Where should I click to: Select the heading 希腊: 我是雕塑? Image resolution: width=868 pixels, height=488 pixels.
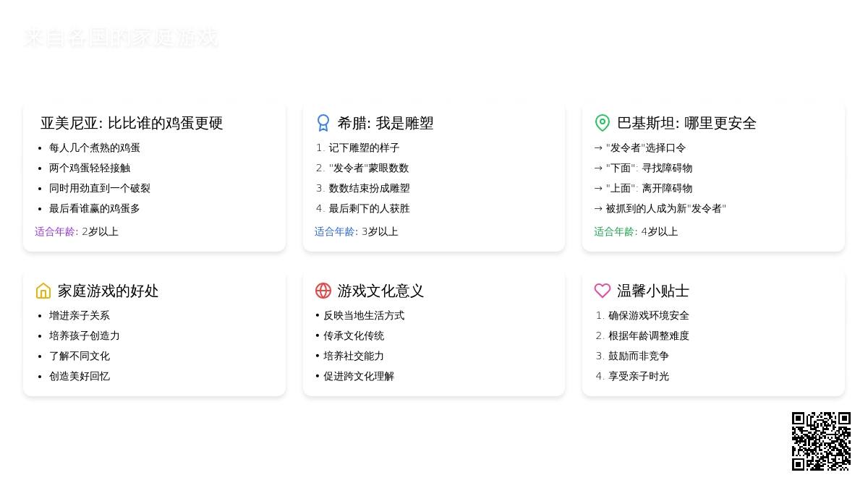(x=386, y=123)
